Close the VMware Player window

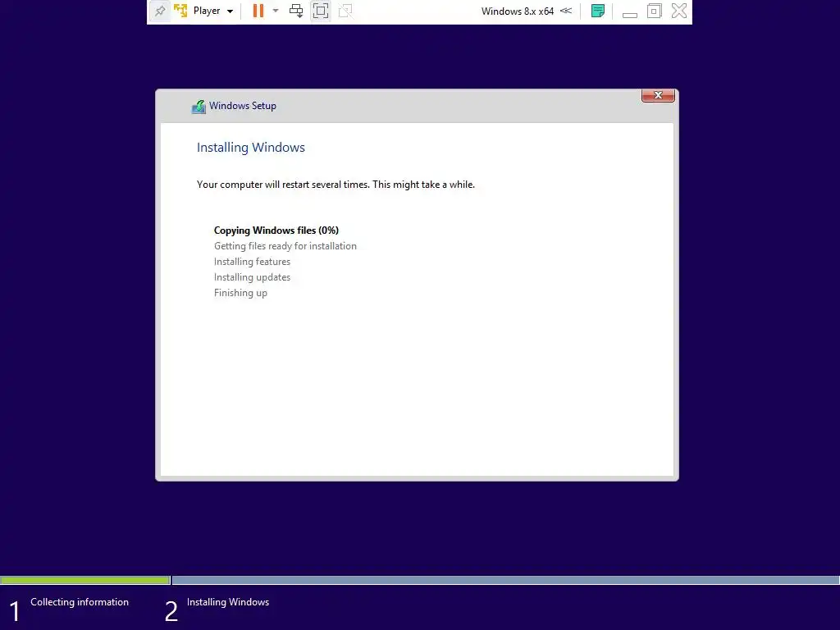678,11
